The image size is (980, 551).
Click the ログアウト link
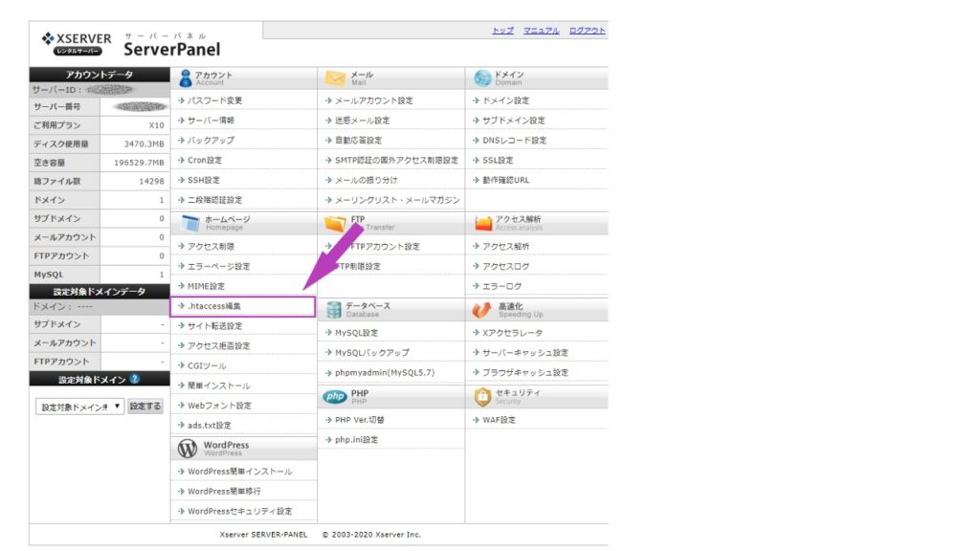(587, 30)
